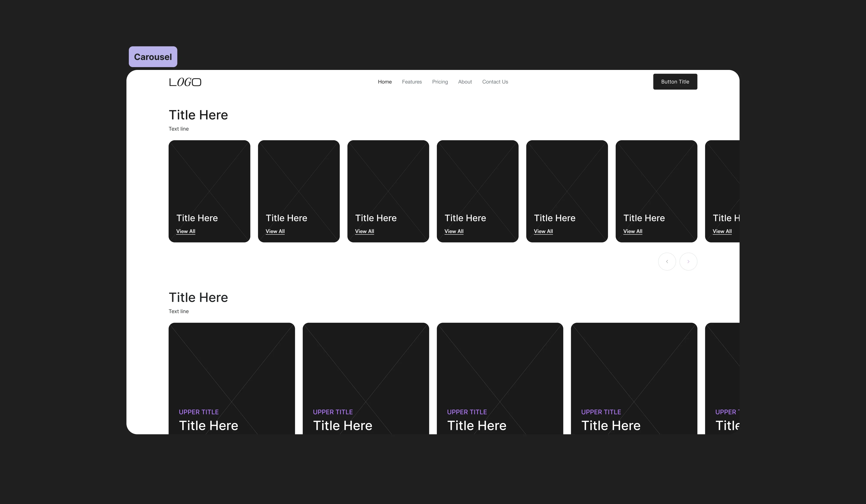Image resolution: width=866 pixels, height=504 pixels.
Task: Click the previous arrow carousel button
Action: click(667, 262)
